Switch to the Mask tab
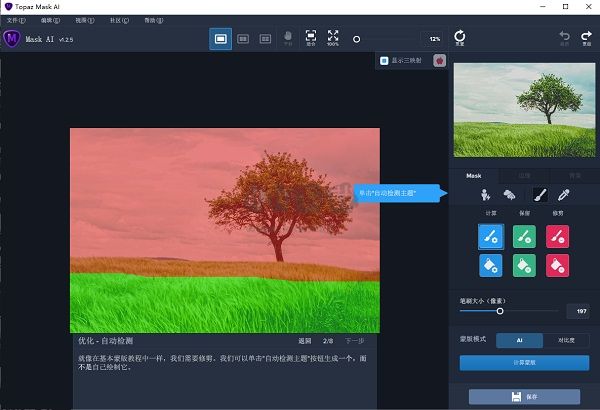Viewport: 600px width, 410px height. coord(474,175)
